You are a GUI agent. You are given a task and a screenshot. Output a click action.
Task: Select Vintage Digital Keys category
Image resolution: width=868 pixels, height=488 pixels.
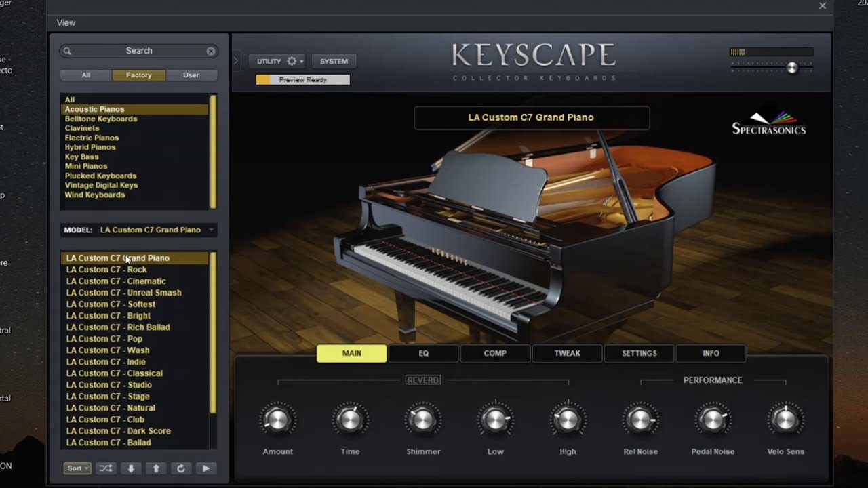[134, 185]
